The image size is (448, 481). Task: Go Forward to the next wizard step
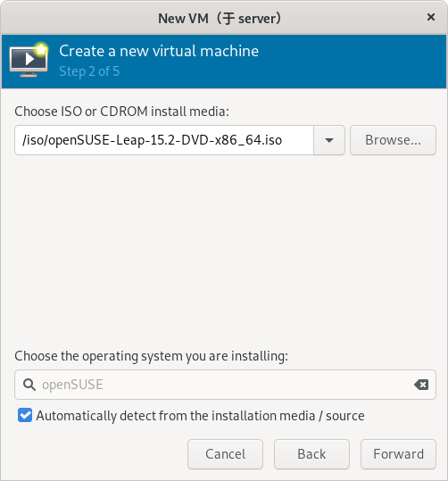[x=398, y=454]
